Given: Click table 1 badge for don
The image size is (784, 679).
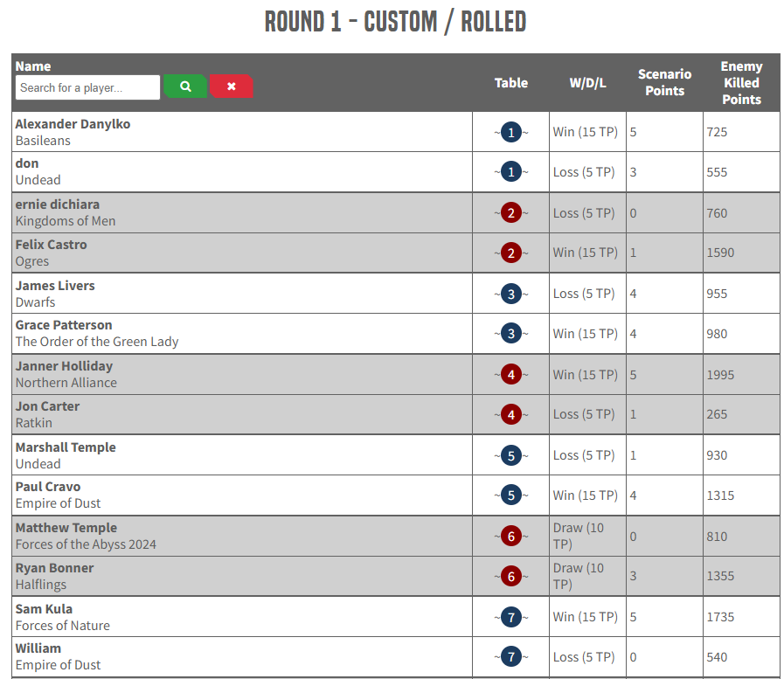Looking at the screenshot, I should [x=511, y=172].
